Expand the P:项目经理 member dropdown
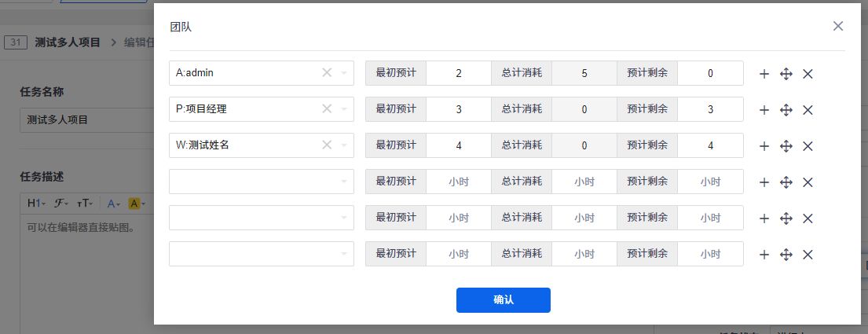This screenshot has width=868, height=334. point(344,109)
